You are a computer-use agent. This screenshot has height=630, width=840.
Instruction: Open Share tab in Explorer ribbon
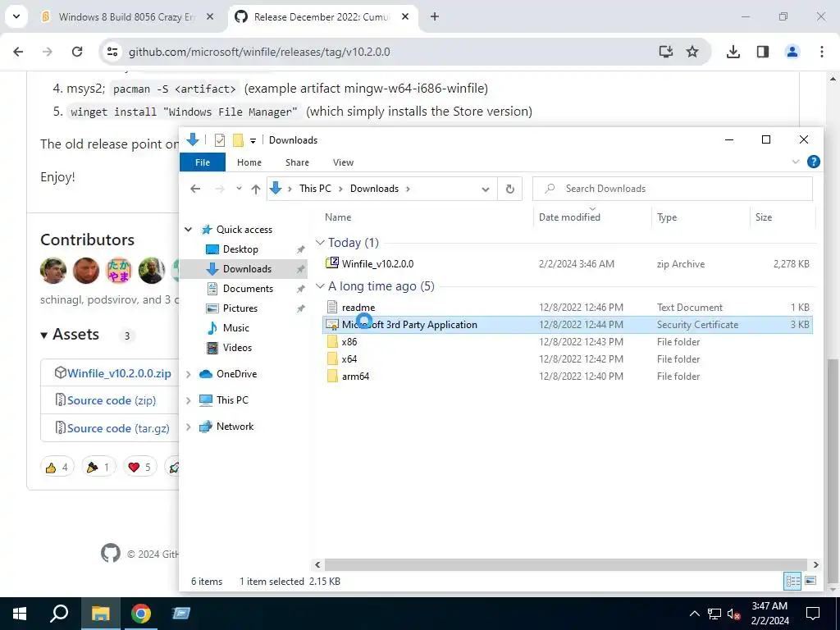(297, 162)
